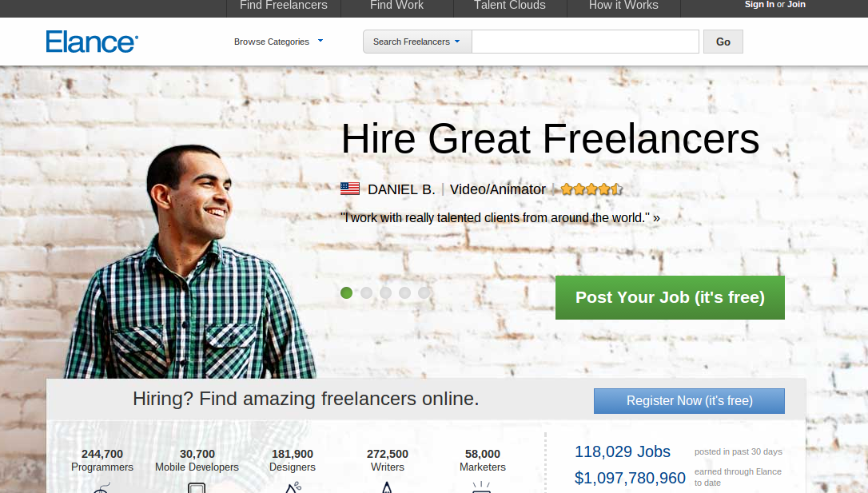
Task: Expand the Browse Categories dropdown
Action: [x=278, y=42]
